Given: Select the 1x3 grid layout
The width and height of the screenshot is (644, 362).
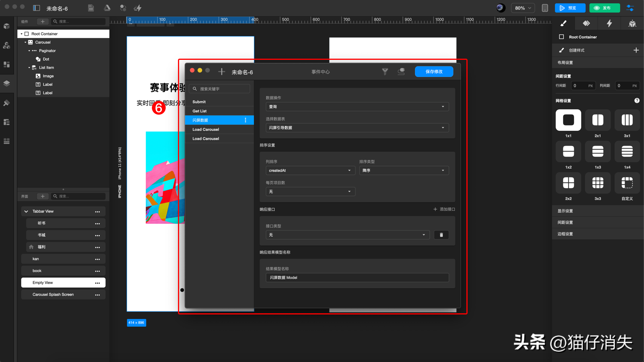Looking at the screenshot, I should coord(598,151).
